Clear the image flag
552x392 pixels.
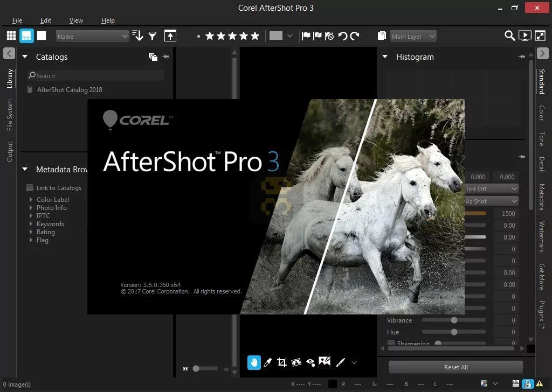[329, 36]
